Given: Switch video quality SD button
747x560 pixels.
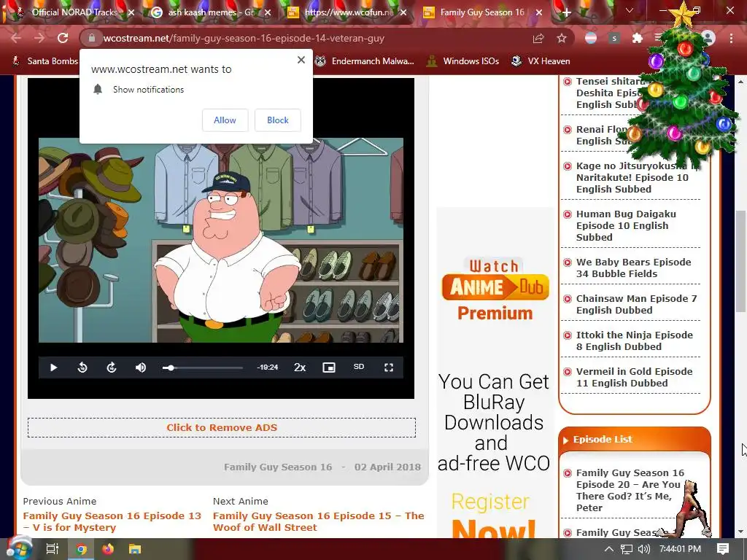Looking at the screenshot, I should 359,367.
